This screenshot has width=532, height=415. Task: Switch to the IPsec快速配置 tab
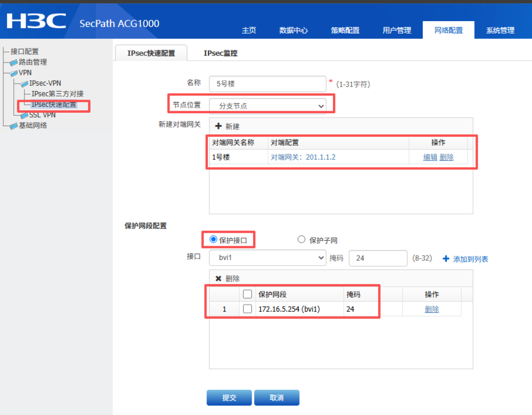pyautogui.click(x=151, y=53)
